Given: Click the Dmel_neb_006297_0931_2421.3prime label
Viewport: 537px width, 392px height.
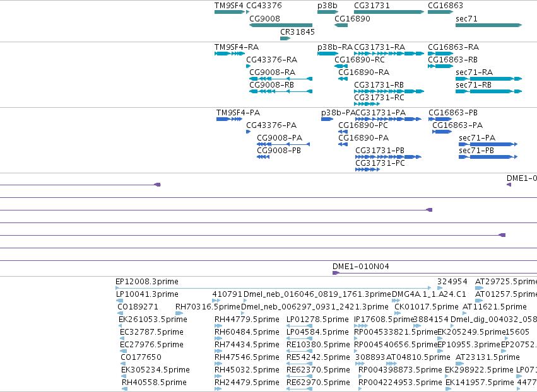Looking at the screenshot, I should click(315, 307).
